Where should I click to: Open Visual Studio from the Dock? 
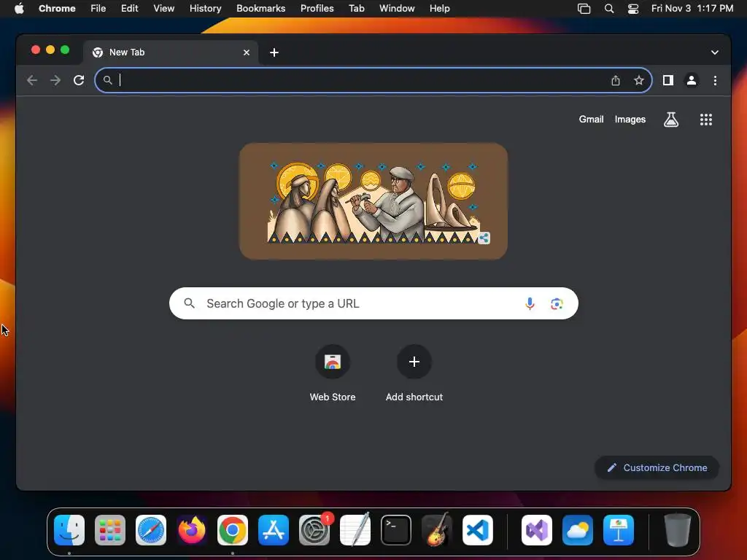click(x=537, y=530)
